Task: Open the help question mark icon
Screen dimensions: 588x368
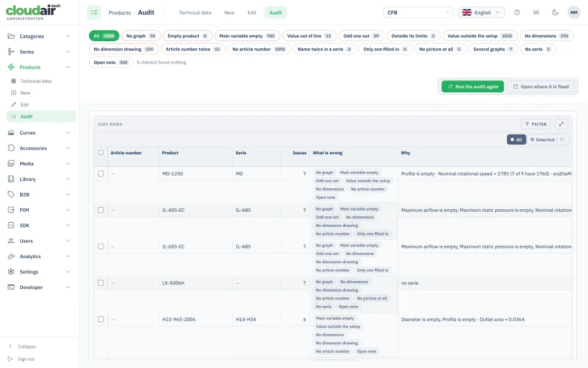Action: (517, 12)
